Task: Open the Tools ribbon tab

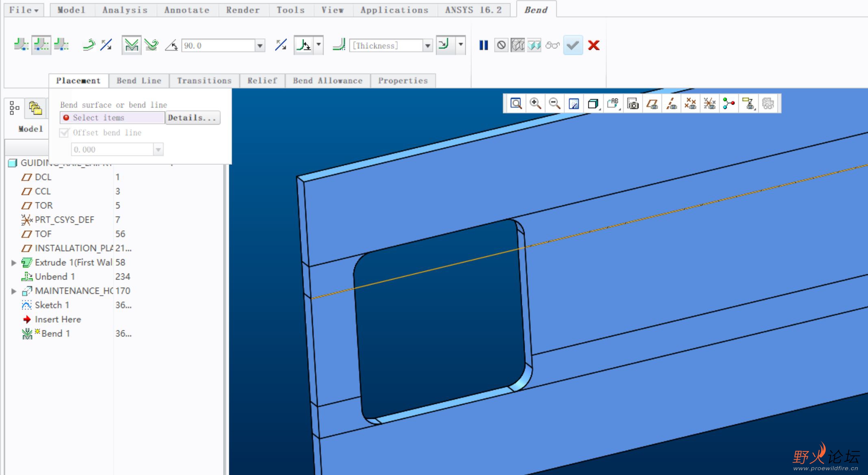Action: point(291,10)
